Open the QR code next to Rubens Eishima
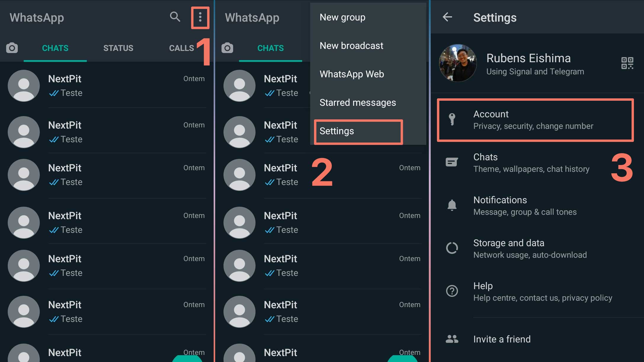644x362 pixels. [627, 63]
